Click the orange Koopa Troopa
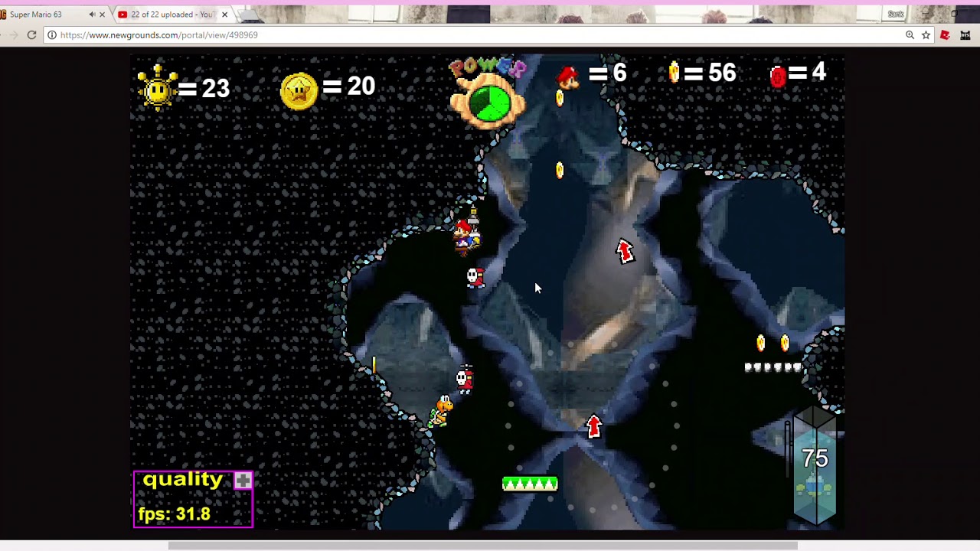Viewport: 980px width, 551px height. [x=442, y=410]
